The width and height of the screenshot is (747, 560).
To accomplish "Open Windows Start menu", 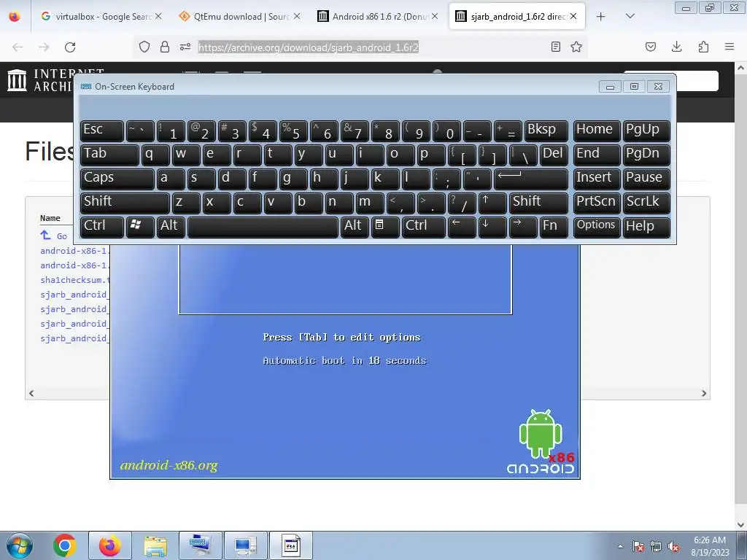I will click(x=19, y=545).
